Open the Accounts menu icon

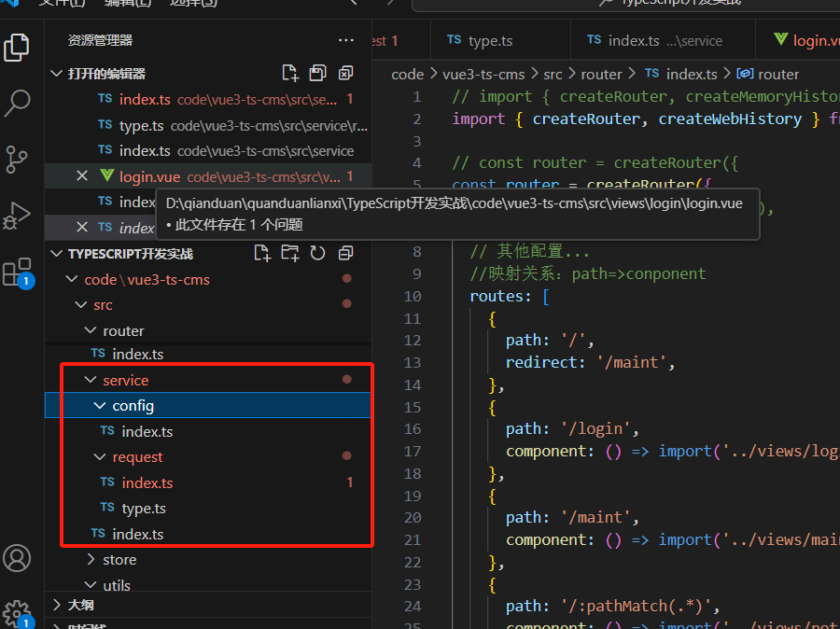click(x=17, y=558)
